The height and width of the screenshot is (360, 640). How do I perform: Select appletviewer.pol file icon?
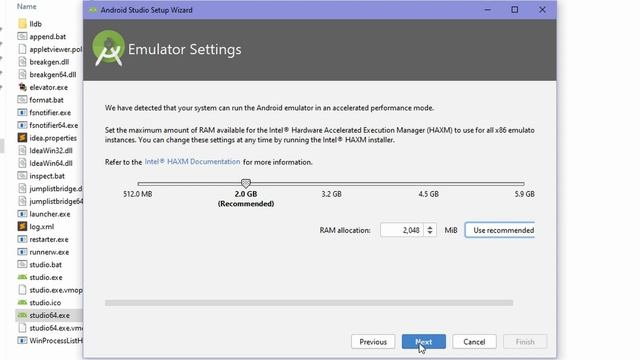point(22,49)
